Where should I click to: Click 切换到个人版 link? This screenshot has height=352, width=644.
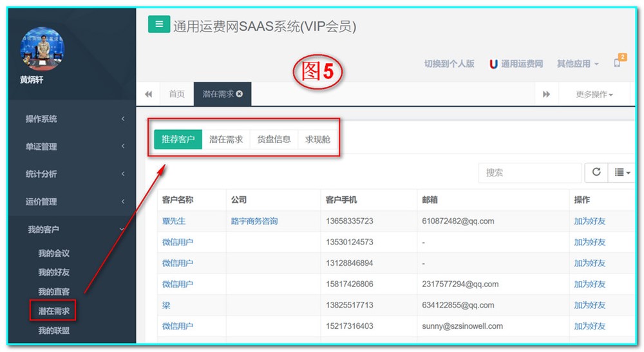pyautogui.click(x=449, y=64)
